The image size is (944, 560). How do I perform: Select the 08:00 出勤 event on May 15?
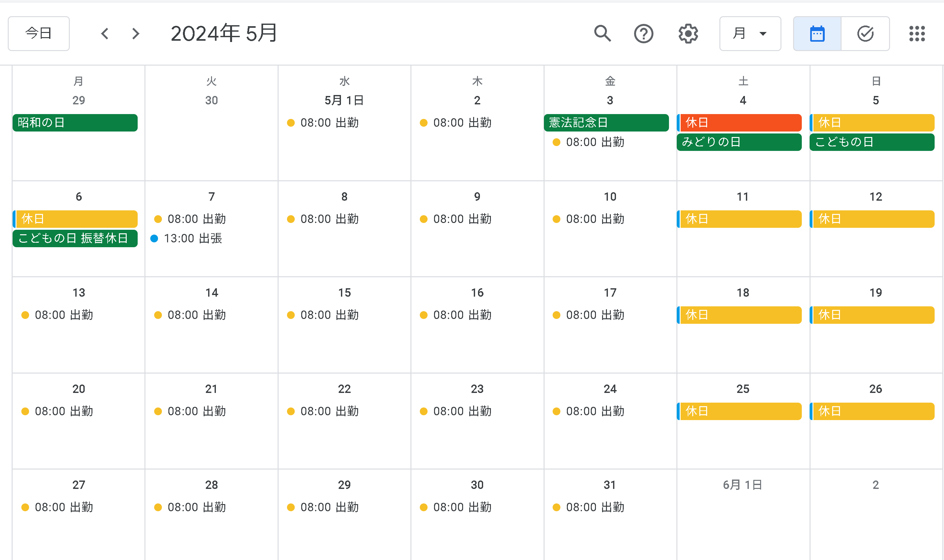pos(329,315)
